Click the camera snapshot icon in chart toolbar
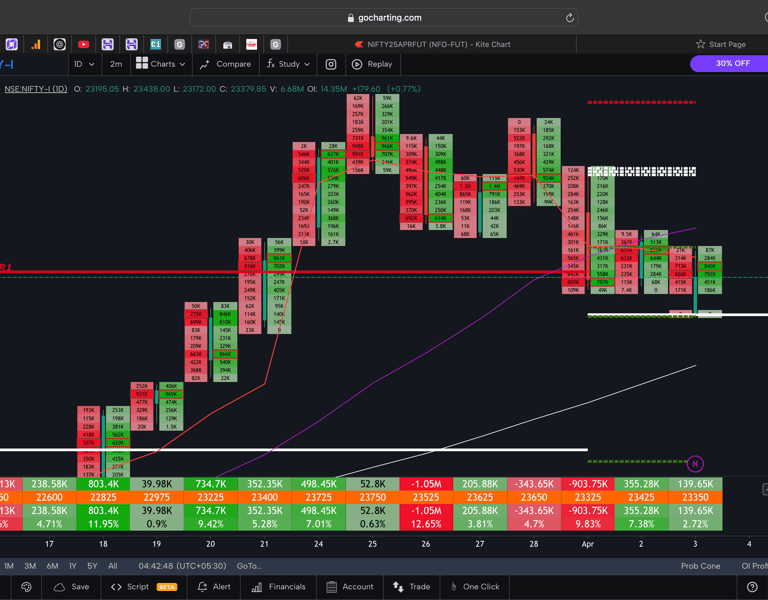The height and width of the screenshot is (600, 768). [331, 64]
